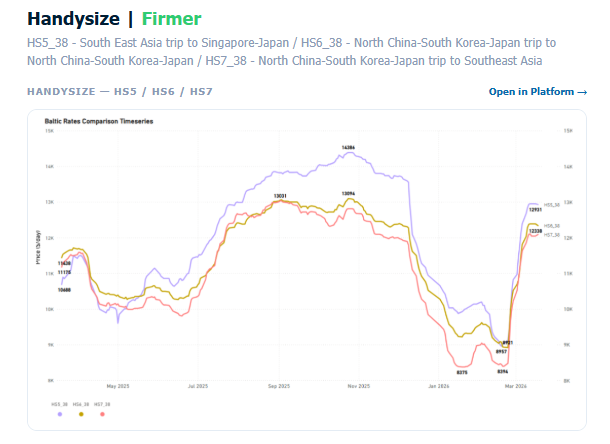Click the Mar 2026 axis label
610x444 pixels.
(x=516, y=386)
